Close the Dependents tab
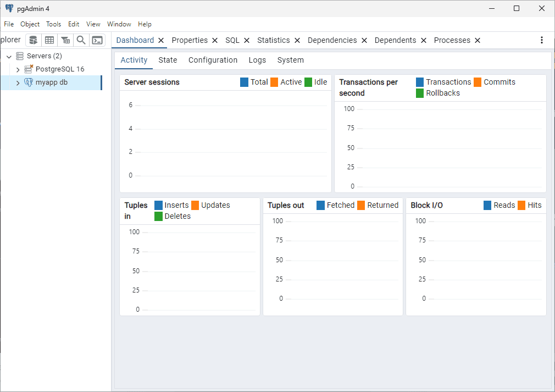 (x=424, y=40)
